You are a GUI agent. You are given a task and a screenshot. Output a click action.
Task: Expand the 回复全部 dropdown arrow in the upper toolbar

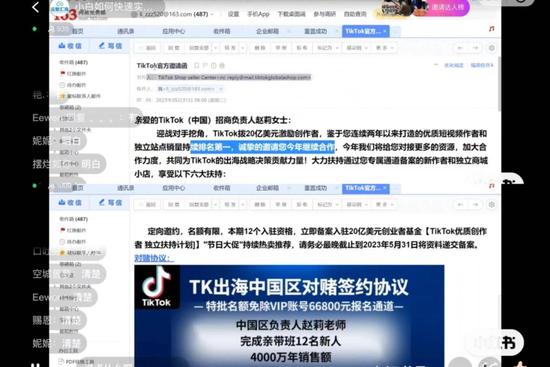tap(215, 48)
